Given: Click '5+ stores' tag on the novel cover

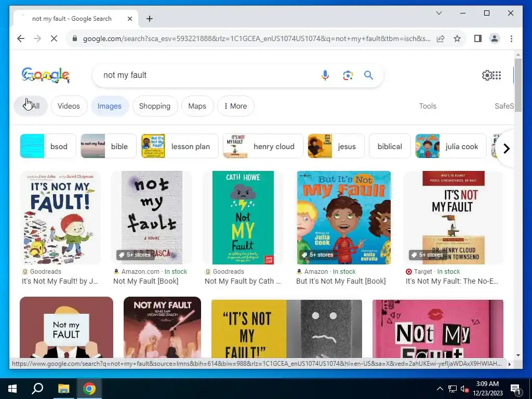Looking at the screenshot, I should coord(135,255).
